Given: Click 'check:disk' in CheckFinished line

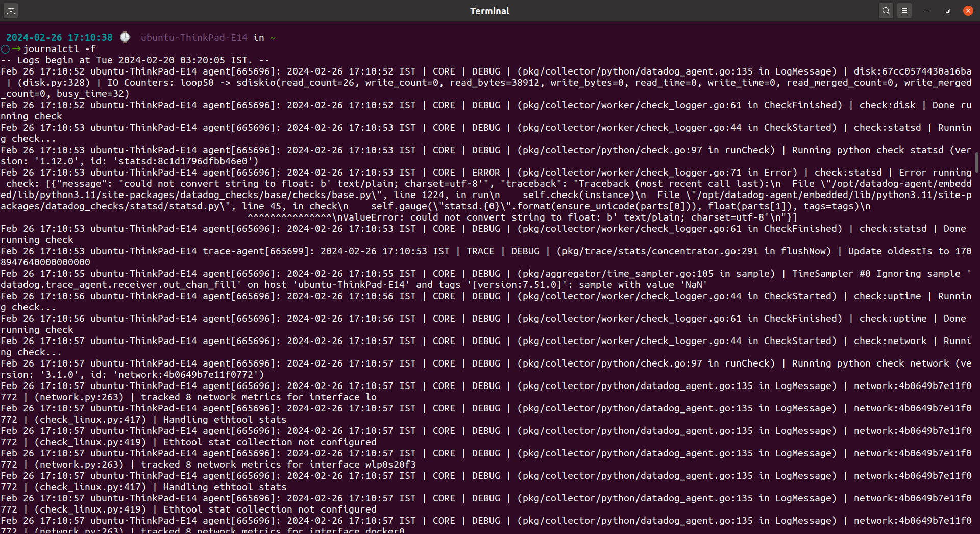Looking at the screenshot, I should tap(888, 105).
